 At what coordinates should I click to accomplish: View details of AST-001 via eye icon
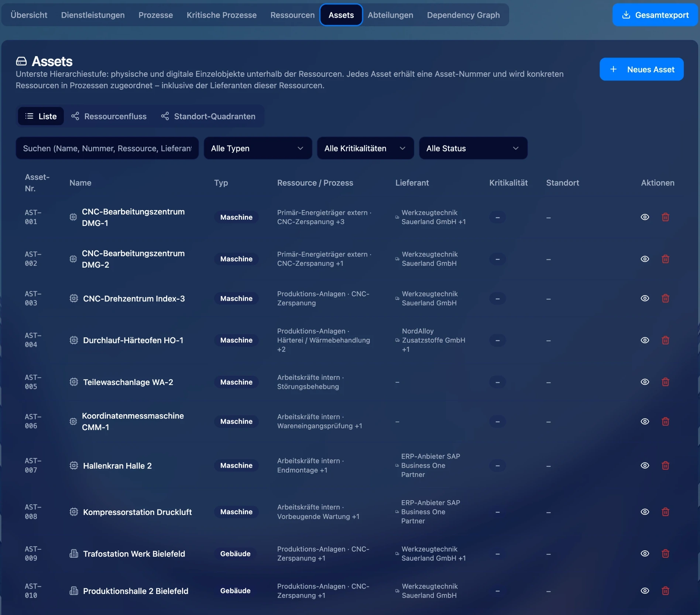tap(645, 217)
